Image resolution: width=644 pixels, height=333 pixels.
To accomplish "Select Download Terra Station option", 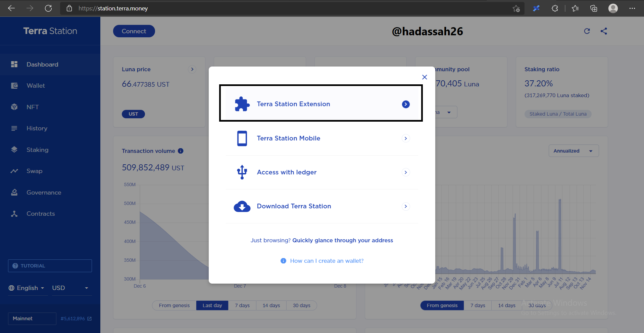I will pyautogui.click(x=322, y=206).
